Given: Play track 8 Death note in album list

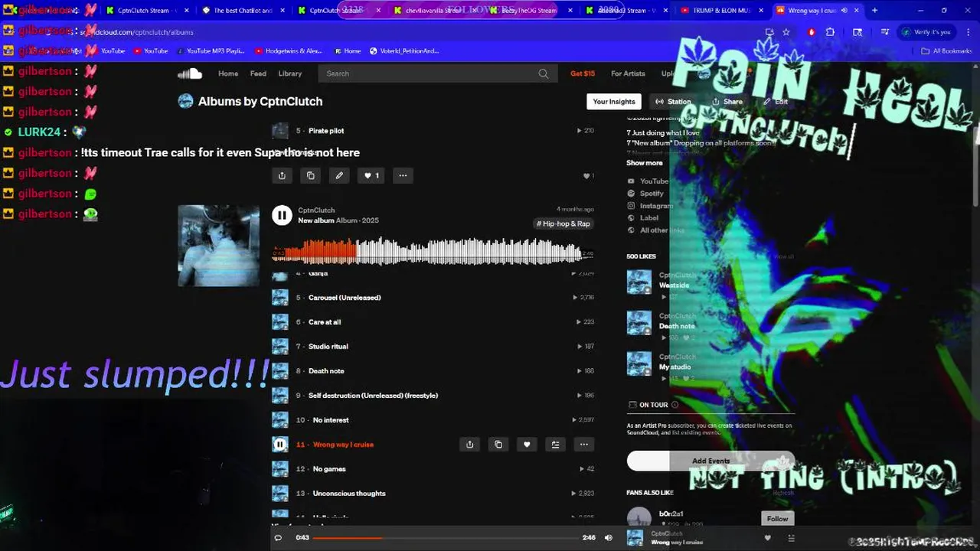Looking at the screenshot, I should pyautogui.click(x=326, y=371).
